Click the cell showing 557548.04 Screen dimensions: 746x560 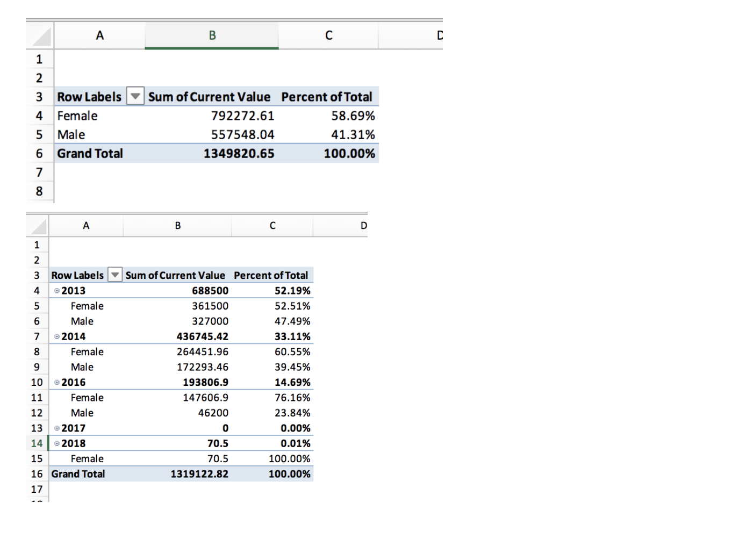212,135
